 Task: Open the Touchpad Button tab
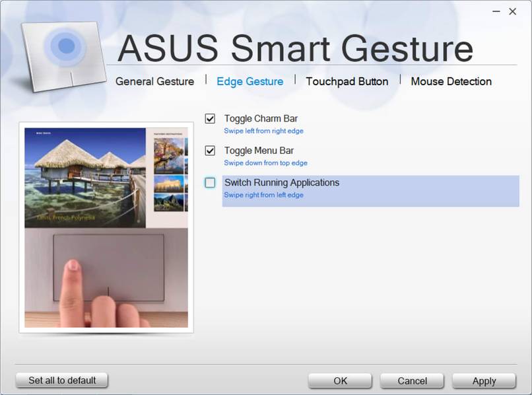click(x=347, y=81)
